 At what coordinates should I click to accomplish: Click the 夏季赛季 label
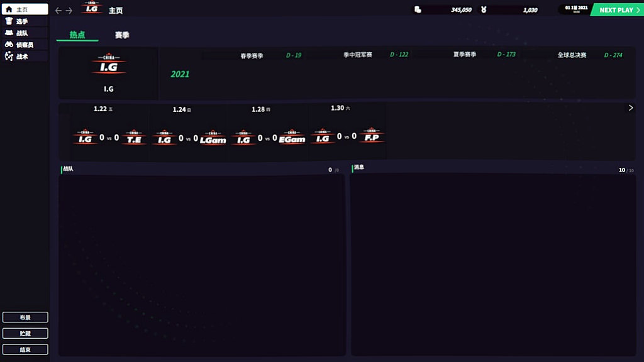(465, 54)
